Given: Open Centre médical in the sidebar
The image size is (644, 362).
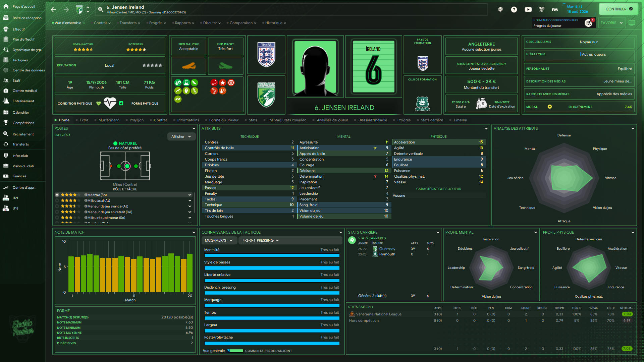Looking at the screenshot, I should [x=24, y=91].
